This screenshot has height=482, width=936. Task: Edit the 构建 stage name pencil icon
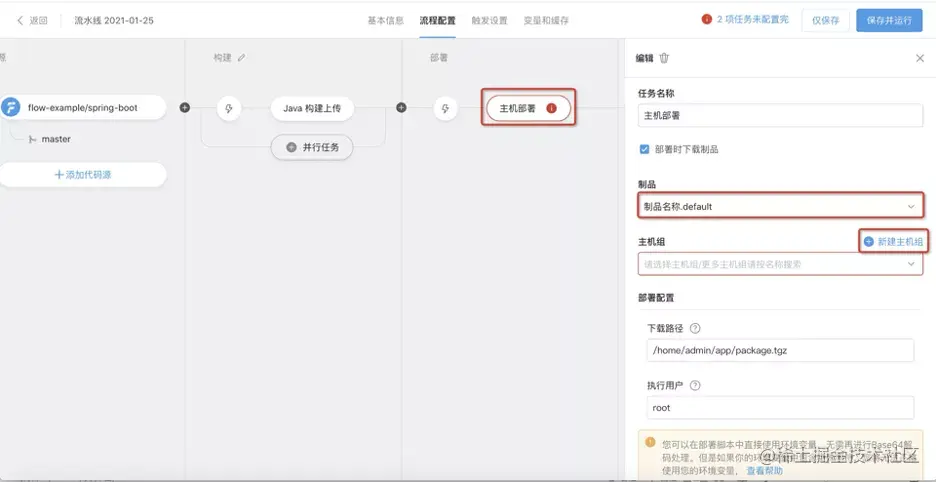click(x=241, y=58)
